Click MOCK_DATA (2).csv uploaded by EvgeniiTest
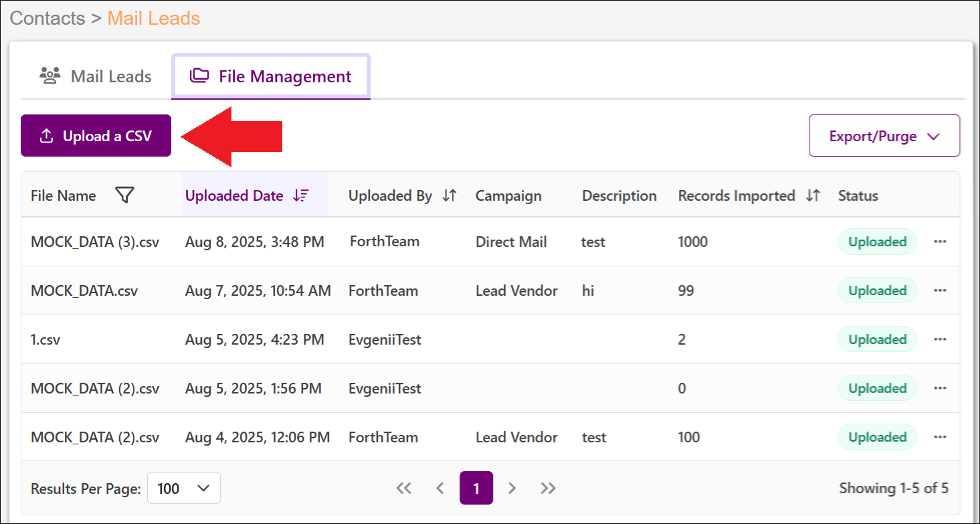Viewport: 980px width, 524px height. coord(95,388)
